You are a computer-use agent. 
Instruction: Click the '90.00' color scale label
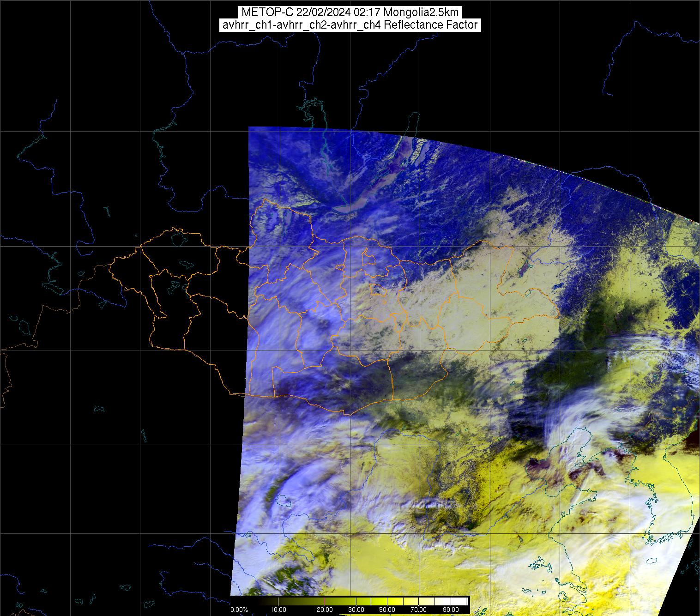point(451,610)
